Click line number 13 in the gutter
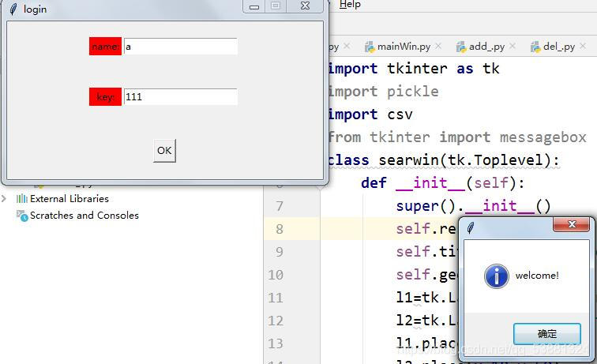The height and width of the screenshot is (364, 597). coord(276,343)
